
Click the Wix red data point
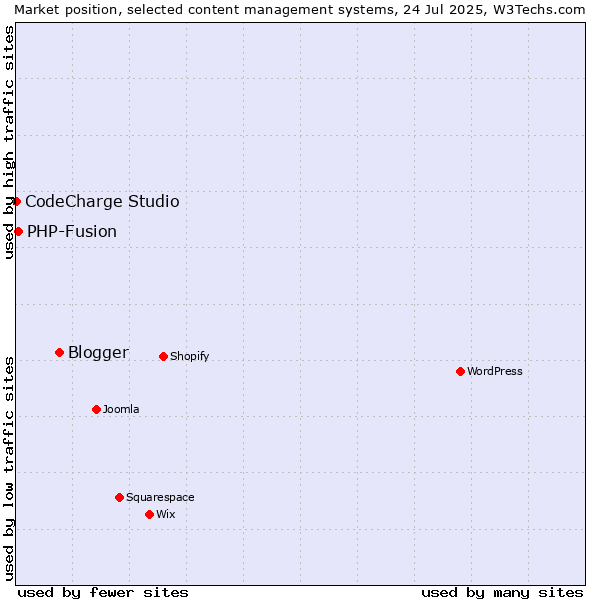[150, 515]
